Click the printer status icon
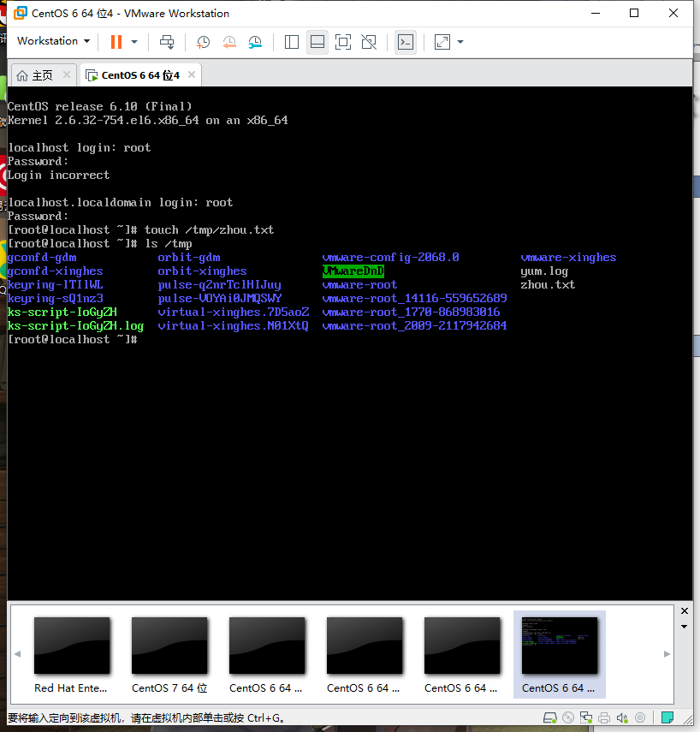Image resolution: width=700 pixels, height=732 pixels. (x=604, y=717)
